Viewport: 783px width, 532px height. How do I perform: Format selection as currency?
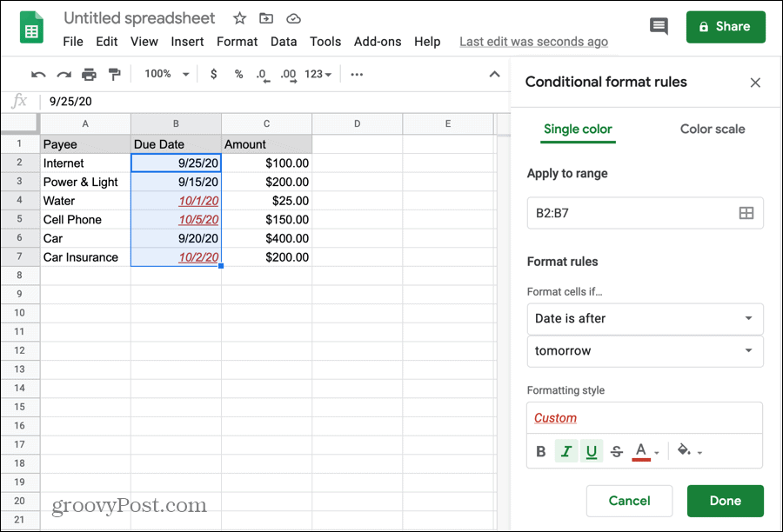[214, 74]
